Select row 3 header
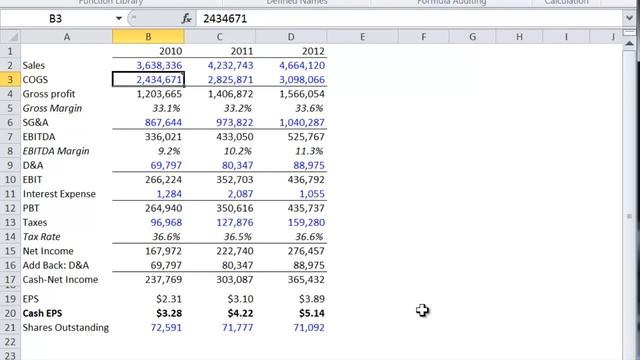The height and width of the screenshot is (360, 640). click(x=10, y=80)
